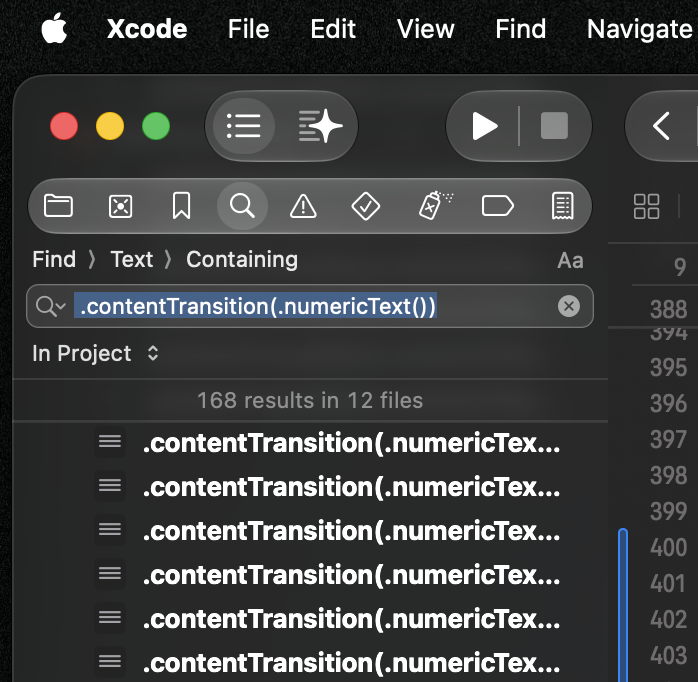
Task: Show the Debug navigator spray can icon
Action: coord(434,206)
